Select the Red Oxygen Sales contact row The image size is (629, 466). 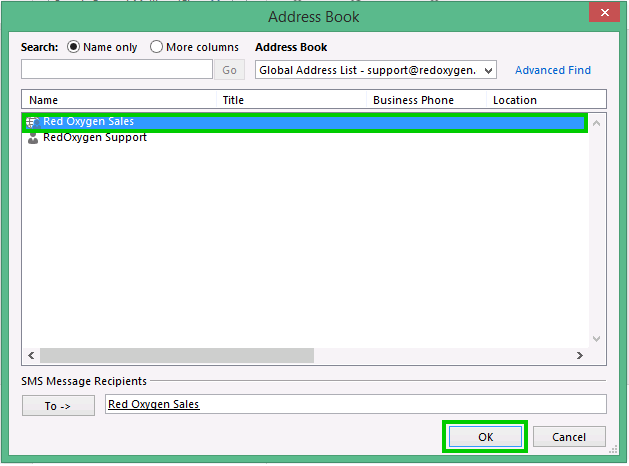[305, 122]
